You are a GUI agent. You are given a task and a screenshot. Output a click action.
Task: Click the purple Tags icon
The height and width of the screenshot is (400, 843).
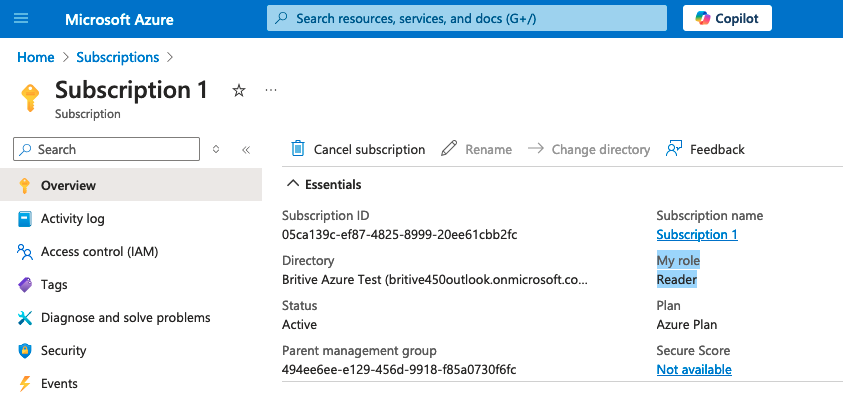[x=25, y=285]
